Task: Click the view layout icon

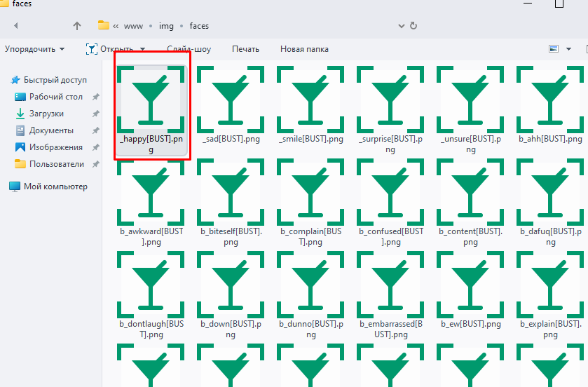Action: 554,49
